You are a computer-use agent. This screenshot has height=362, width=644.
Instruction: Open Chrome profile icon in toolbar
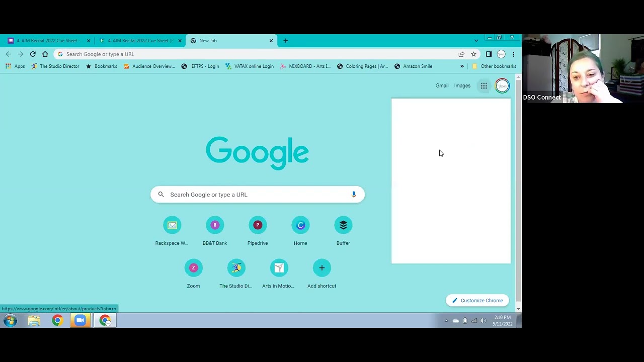[501, 54]
